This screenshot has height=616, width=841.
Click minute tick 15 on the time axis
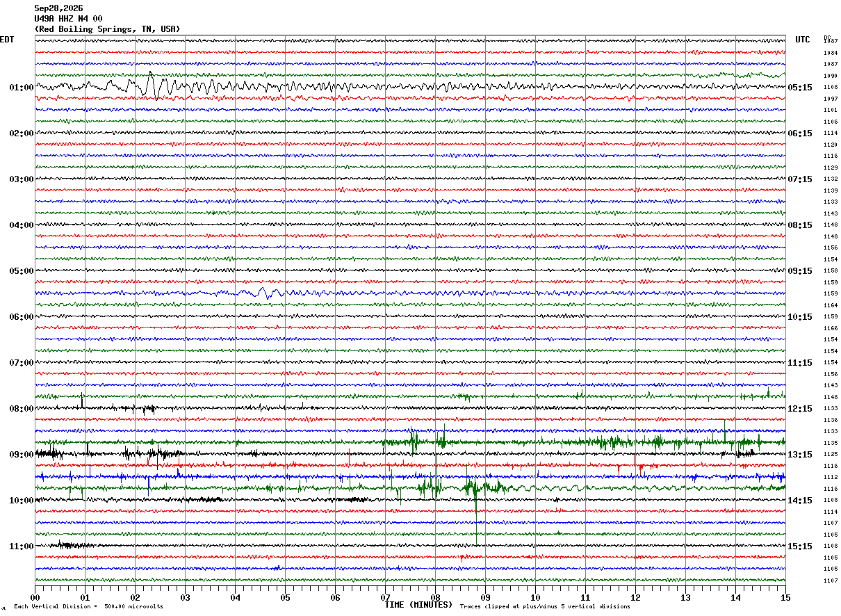(x=785, y=597)
